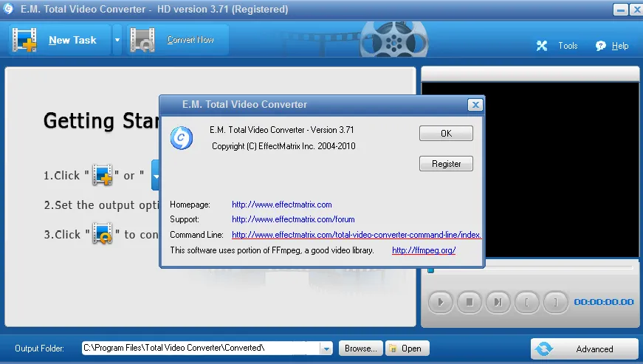Click the About dialog application logo
Viewport: 643px width, 364px height.
(x=182, y=138)
